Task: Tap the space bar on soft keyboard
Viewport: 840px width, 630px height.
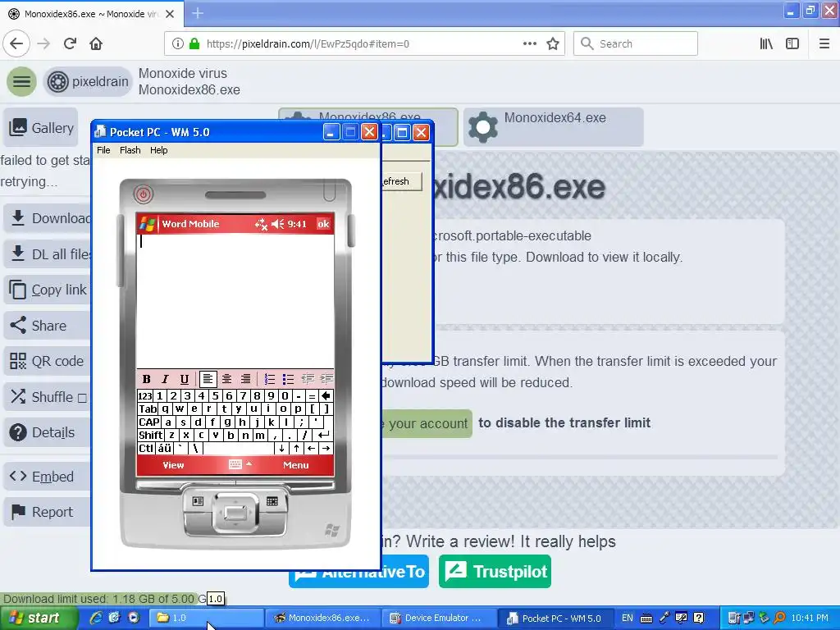Action: tap(239, 449)
